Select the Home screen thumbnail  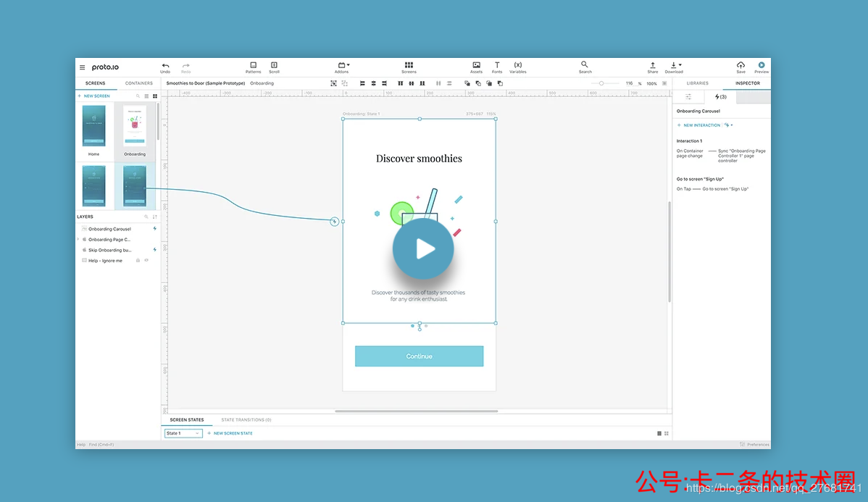[94, 126]
